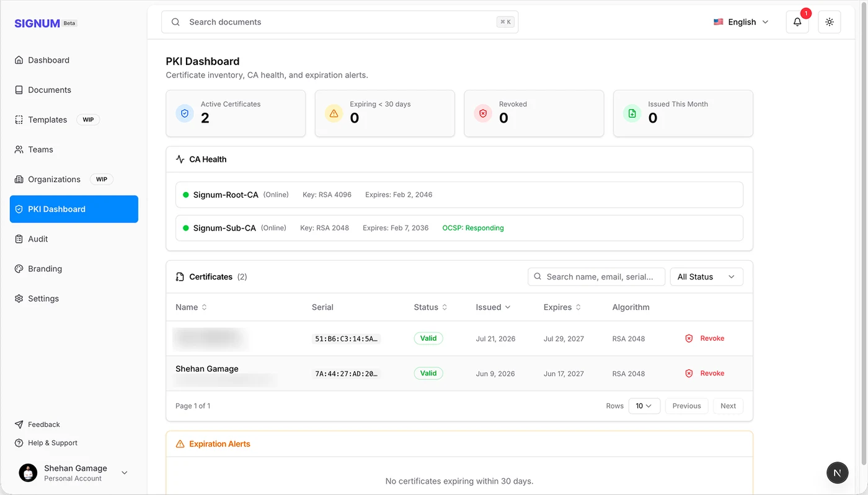Open the All Status filter dropdown
Image resolution: width=868 pixels, height=495 pixels.
706,277
